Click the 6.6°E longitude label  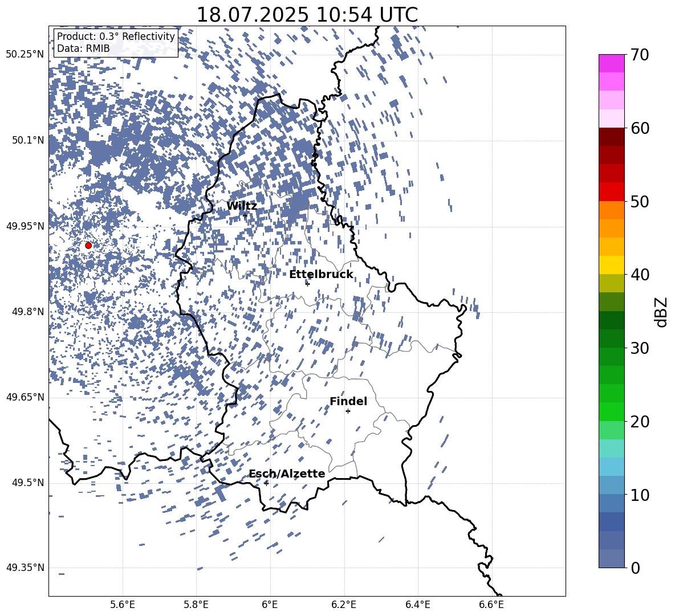pyautogui.click(x=491, y=605)
